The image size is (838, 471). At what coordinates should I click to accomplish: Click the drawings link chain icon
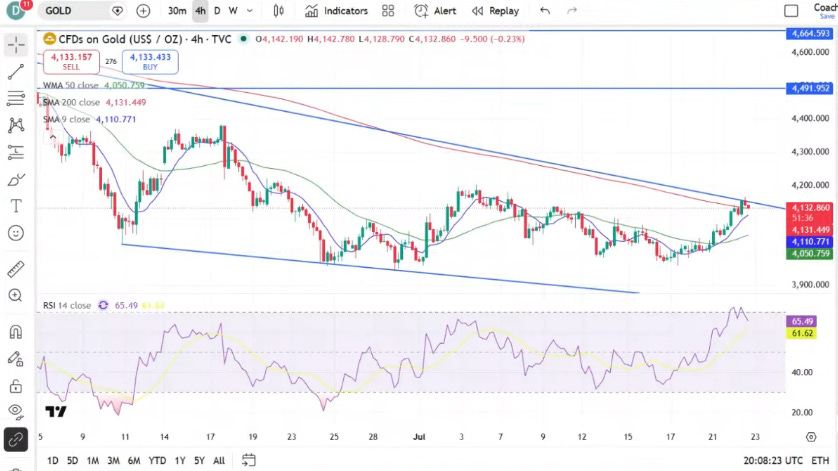(16, 439)
